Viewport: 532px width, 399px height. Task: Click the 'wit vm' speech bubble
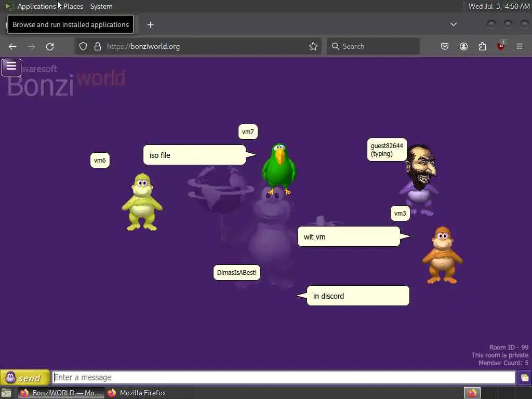click(349, 236)
